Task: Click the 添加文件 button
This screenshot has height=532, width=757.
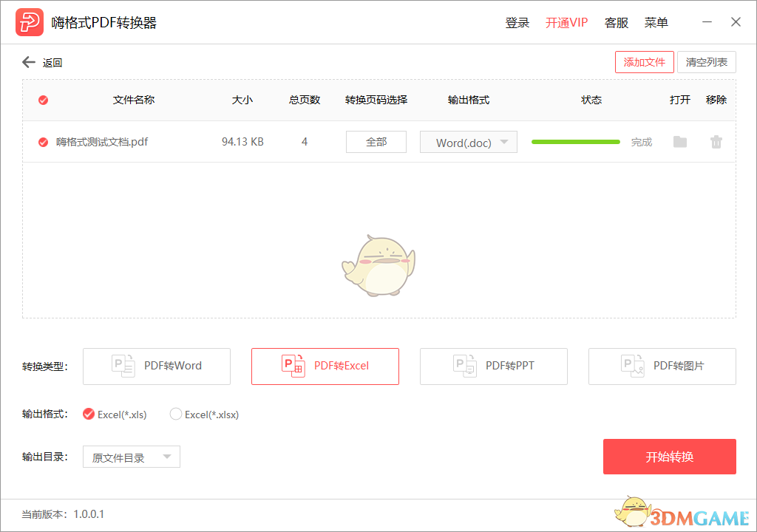Action: coord(644,62)
